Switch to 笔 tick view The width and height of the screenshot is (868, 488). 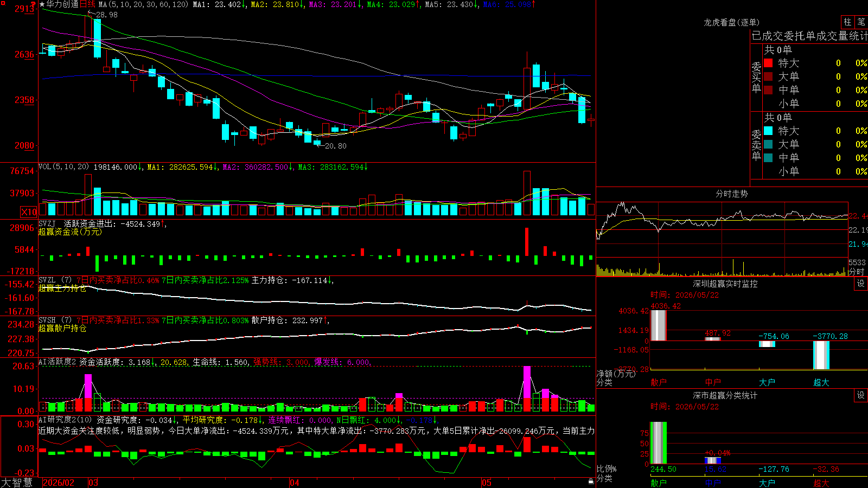click(861, 22)
